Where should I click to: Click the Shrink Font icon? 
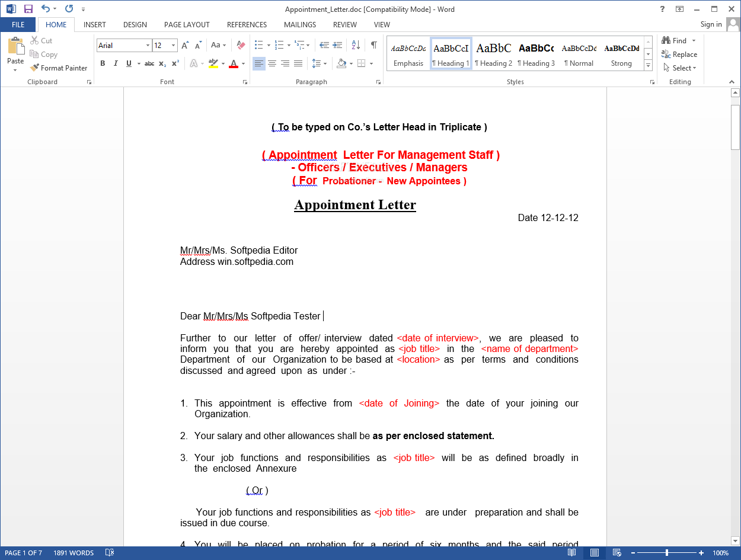pyautogui.click(x=197, y=46)
